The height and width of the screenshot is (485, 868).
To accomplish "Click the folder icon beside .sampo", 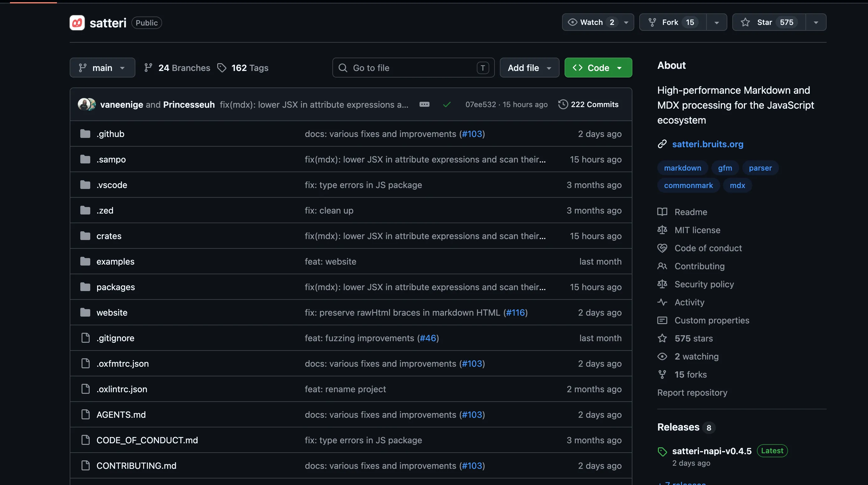I will 85,159.
